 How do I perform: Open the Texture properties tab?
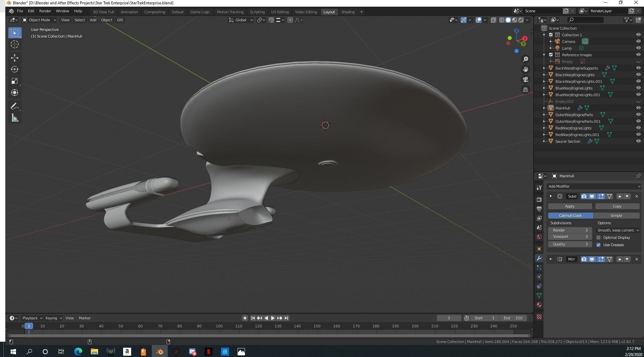[539, 317]
